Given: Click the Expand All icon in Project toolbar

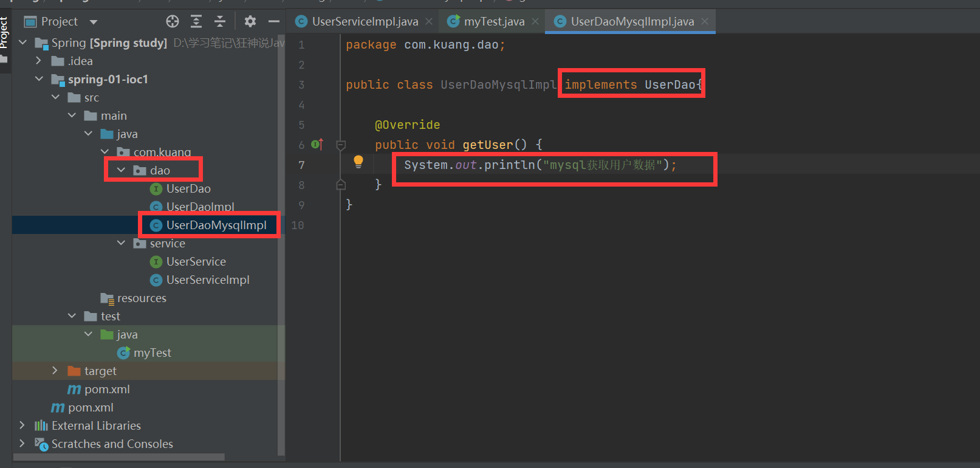Looking at the screenshot, I should click(196, 22).
